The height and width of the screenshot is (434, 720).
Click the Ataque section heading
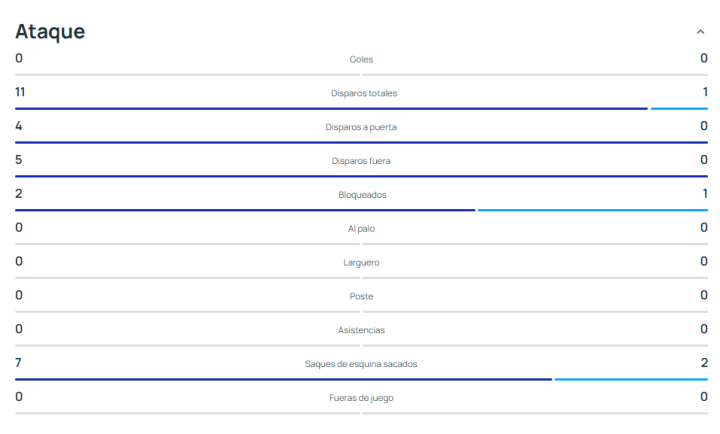[x=50, y=32]
